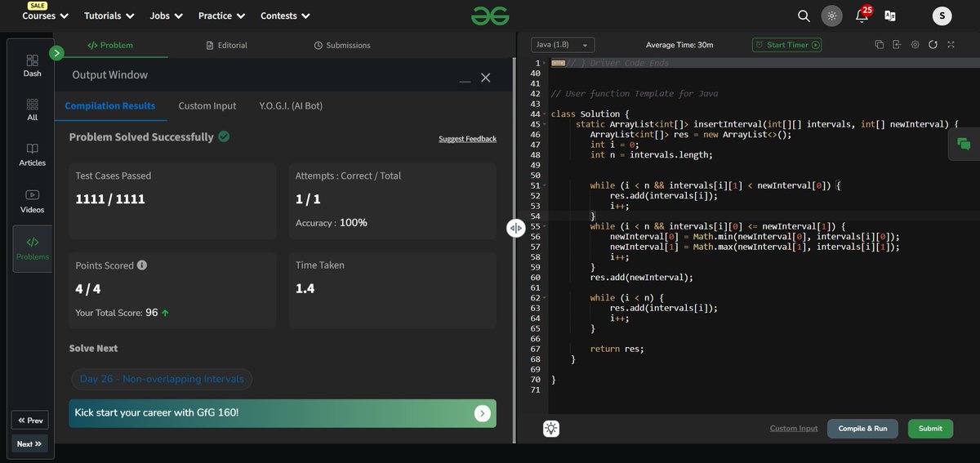Open the All sidebar grid icon
This screenshot has width=980, height=463.
click(x=33, y=110)
